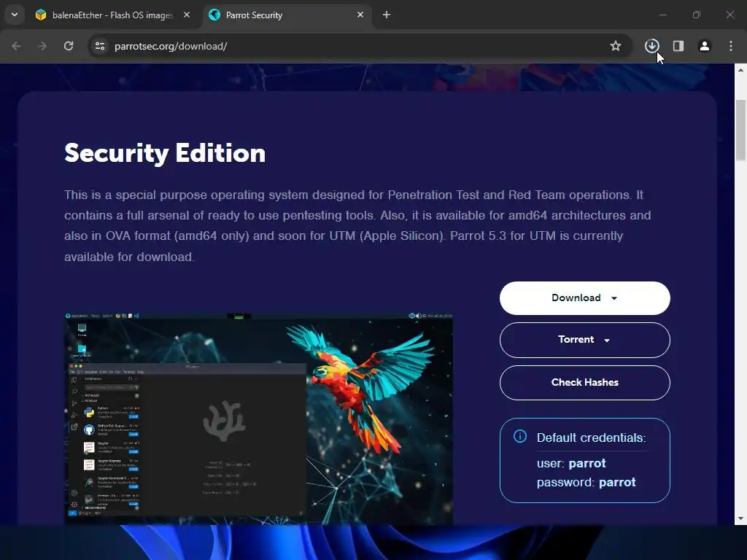This screenshot has width=747, height=560.
Task: Click the Security Edition heading
Action: [165, 153]
